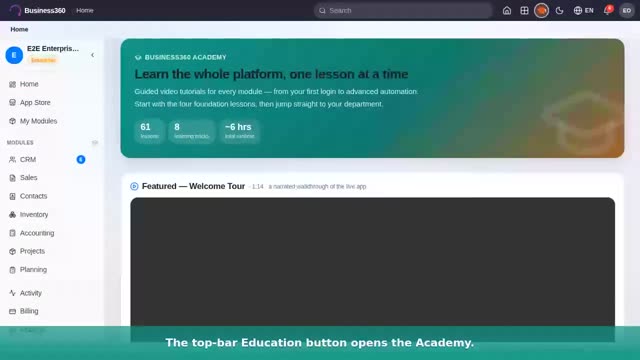Open the apps grid icon
The image size is (640, 360).
524,11
